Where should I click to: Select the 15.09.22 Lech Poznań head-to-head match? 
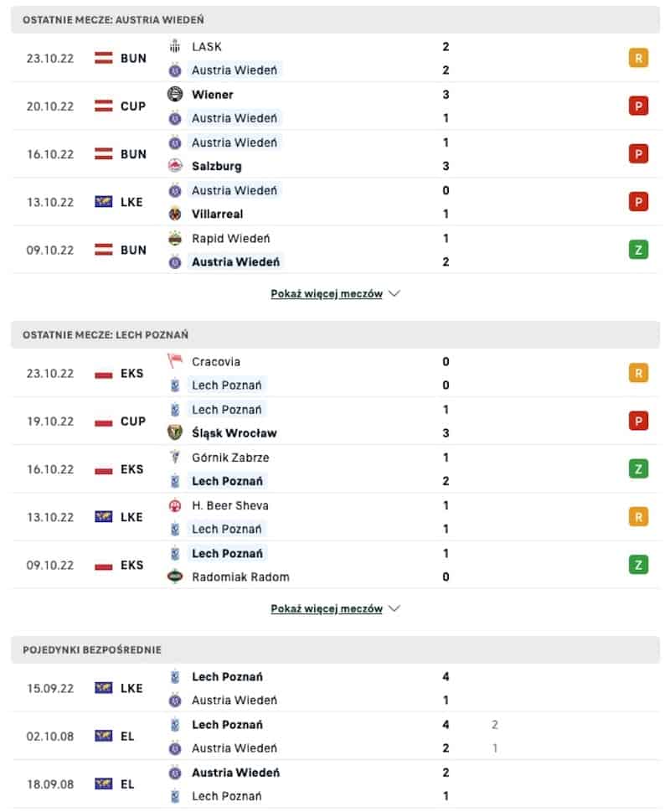click(335, 688)
